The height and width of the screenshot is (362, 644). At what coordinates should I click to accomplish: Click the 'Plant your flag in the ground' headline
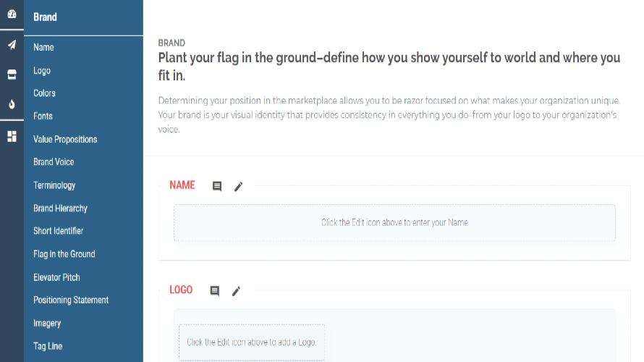pos(389,66)
